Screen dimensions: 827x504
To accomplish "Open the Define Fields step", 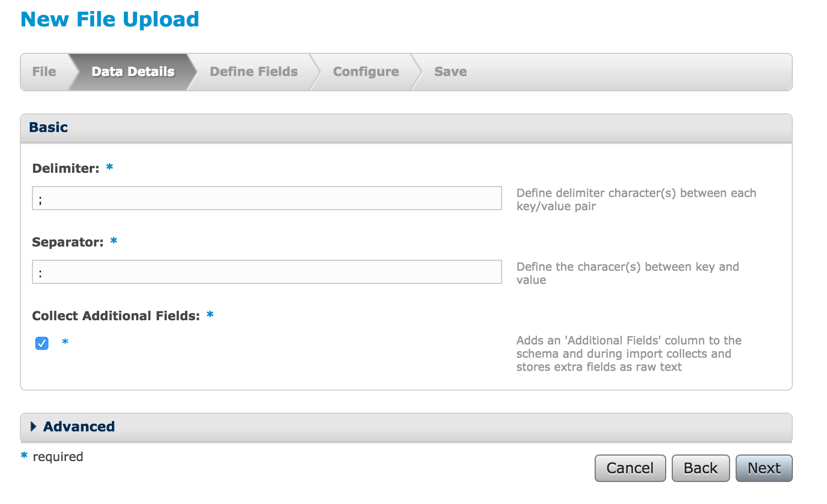I will [254, 72].
